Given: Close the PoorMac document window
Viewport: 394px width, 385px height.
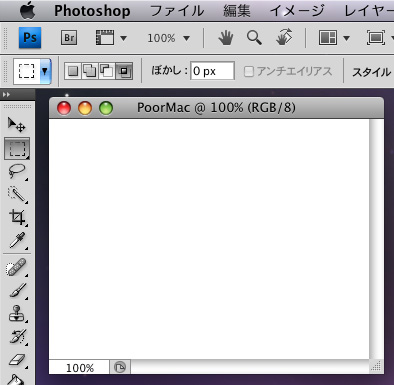Looking at the screenshot, I should click(x=64, y=108).
